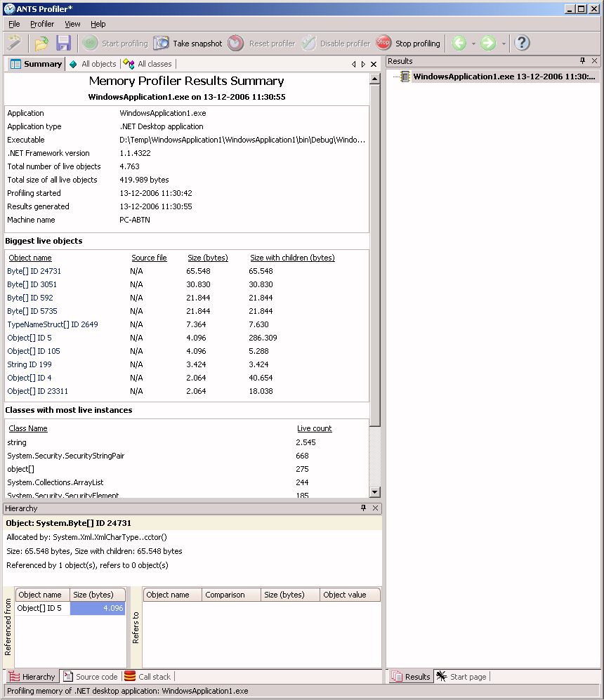Save results with the floppy disk icon
Screen dimensions: 604x700
(64, 44)
